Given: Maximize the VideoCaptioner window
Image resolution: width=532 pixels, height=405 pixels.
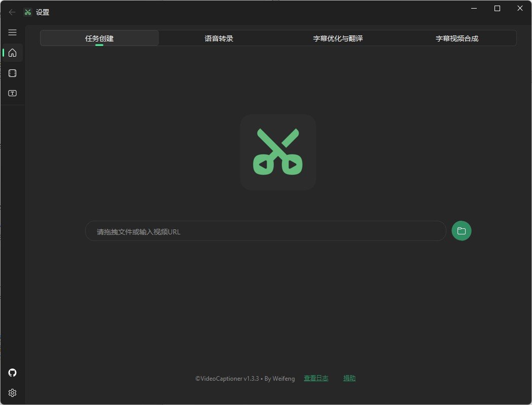Looking at the screenshot, I should coord(497,8).
